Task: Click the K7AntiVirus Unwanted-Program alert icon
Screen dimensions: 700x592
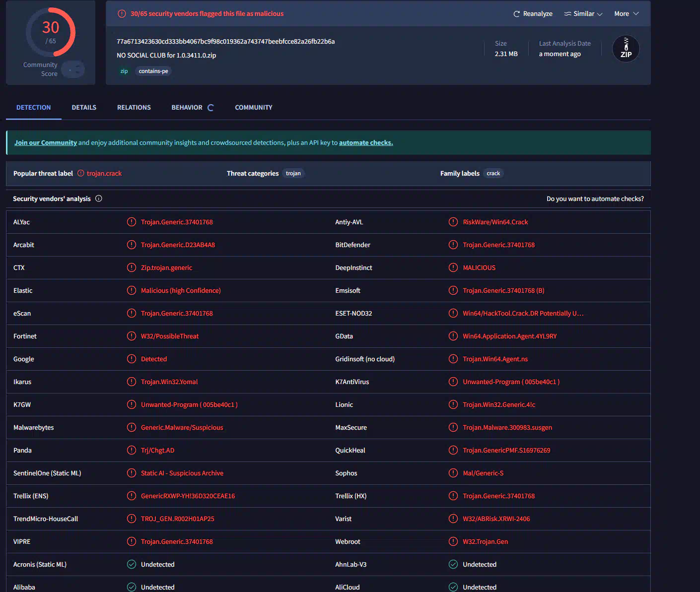Action: pos(453,382)
